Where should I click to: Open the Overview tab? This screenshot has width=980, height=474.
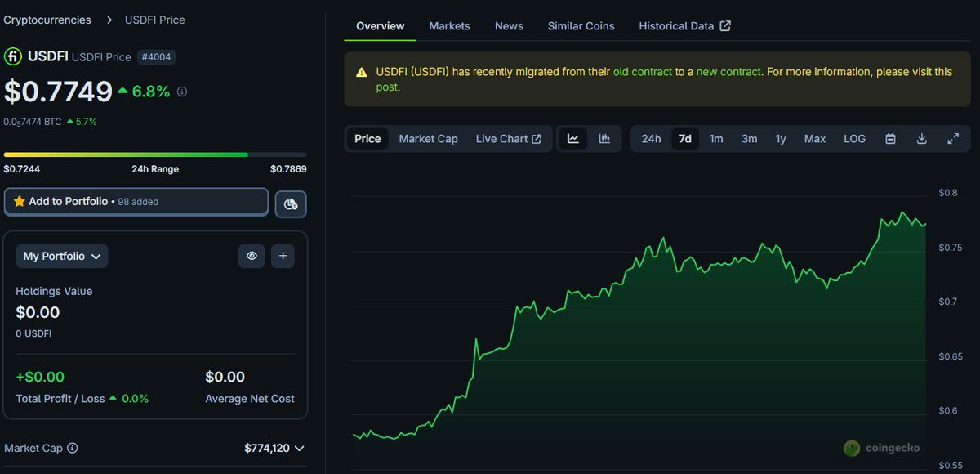click(380, 26)
